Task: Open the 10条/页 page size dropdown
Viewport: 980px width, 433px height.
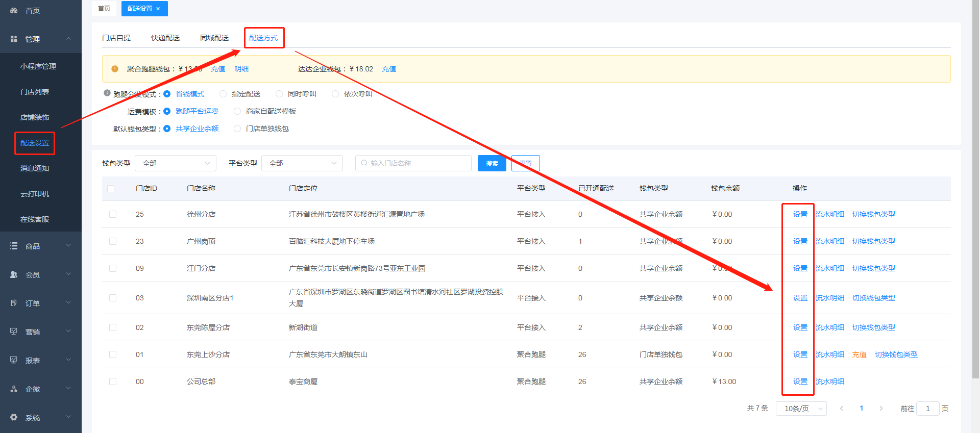Action: click(801, 409)
